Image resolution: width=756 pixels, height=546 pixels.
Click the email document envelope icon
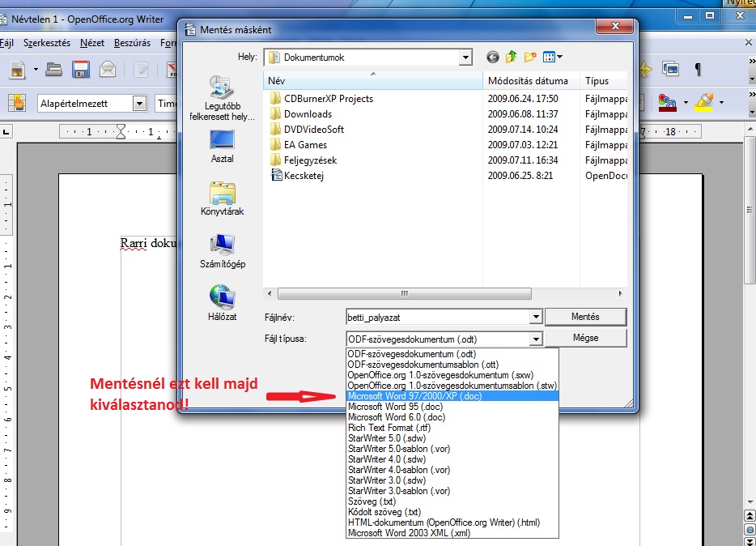point(108,70)
